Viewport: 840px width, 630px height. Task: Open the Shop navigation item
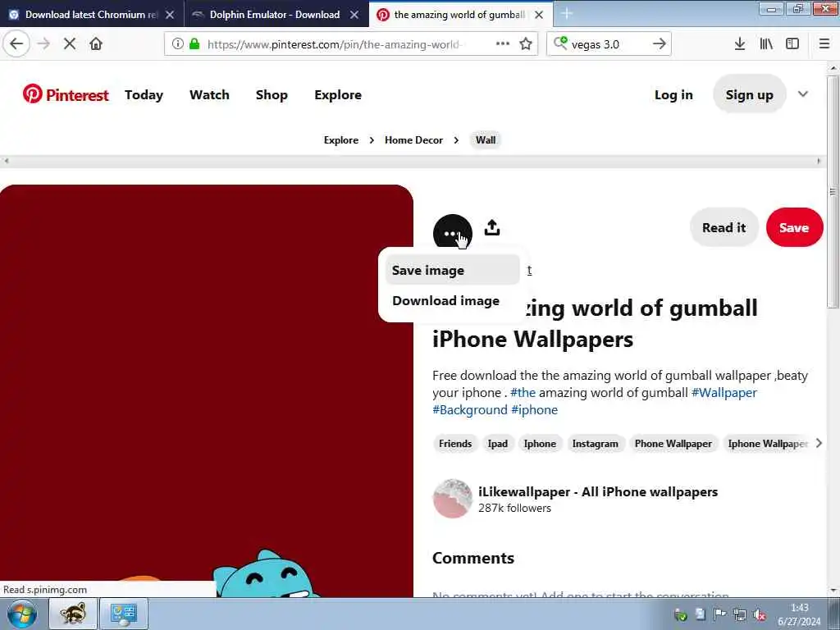[272, 94]
